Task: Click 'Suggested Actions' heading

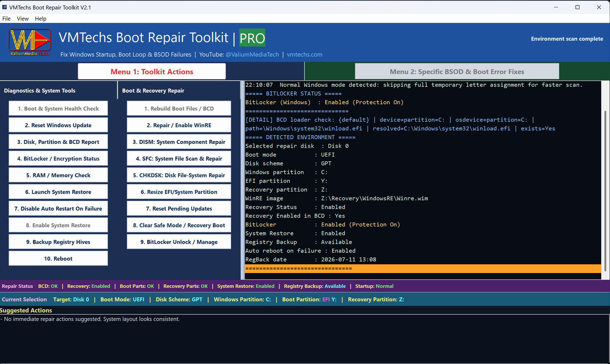Action: tap(26, 310)
